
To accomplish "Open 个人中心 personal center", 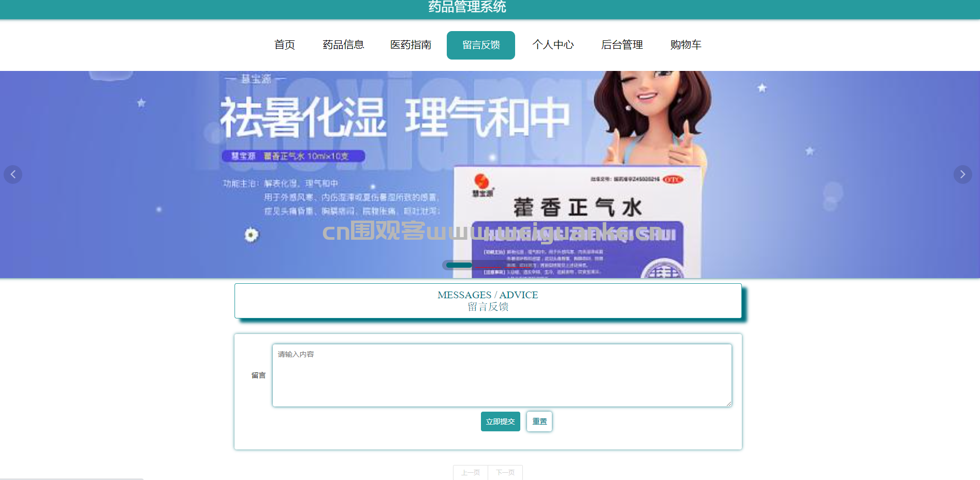I will 553,45.
